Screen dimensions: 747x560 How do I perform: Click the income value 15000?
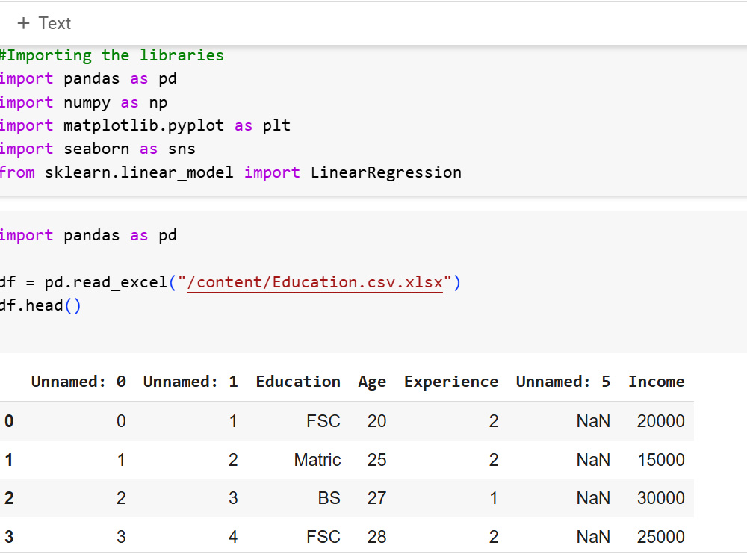661,460
